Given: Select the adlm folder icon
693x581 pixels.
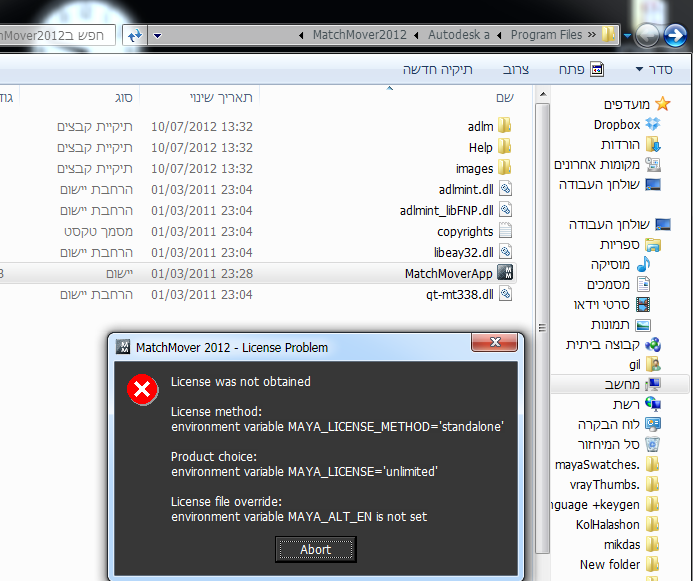Looking at the screenshot, I should pyautogui.click(x=505, y=125).
